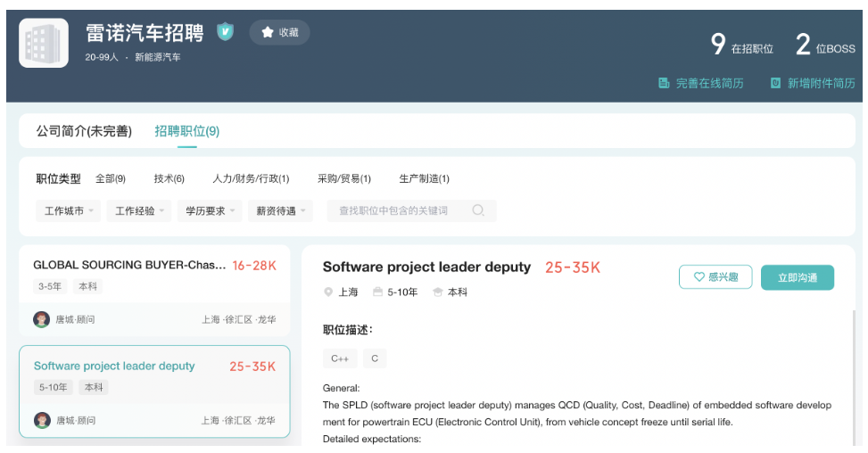This screenshot has width=868, height=453.
Task: Click the job description scrollbar
Action: coord(854,377)
